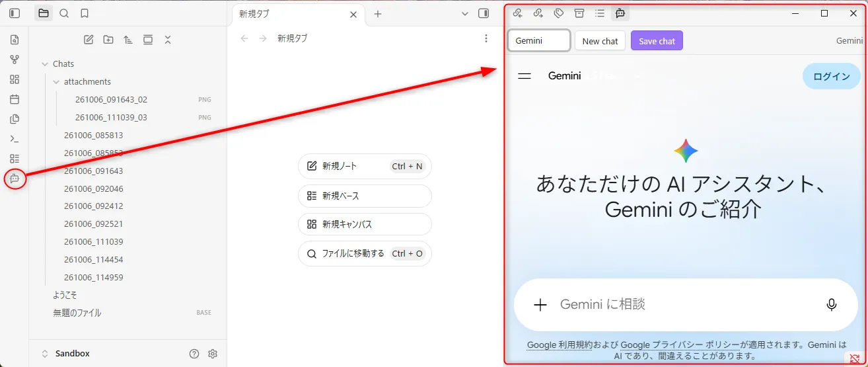The width and height of the screenshot is (868, 367).
Task: Open the tab list dropdown chevron
Action: (x=465, y=13)
